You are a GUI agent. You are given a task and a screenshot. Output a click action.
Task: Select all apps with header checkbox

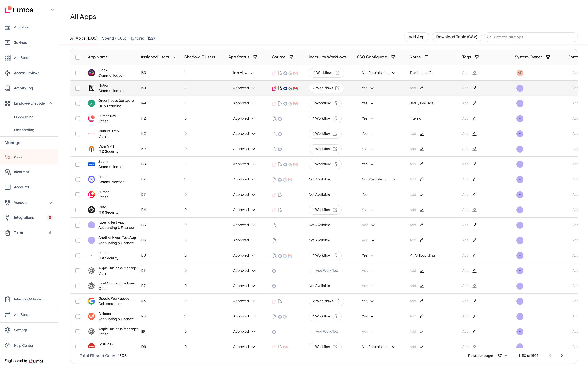pos(78,57)
